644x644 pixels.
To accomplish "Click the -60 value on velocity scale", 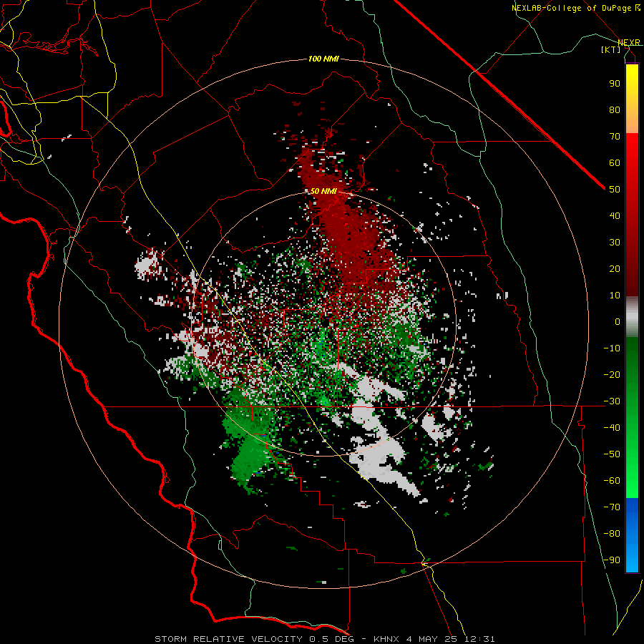I will coord(612,481).
